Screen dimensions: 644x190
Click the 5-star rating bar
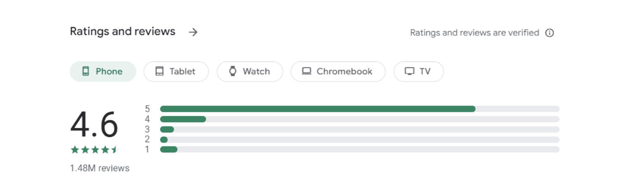(359, 109)
